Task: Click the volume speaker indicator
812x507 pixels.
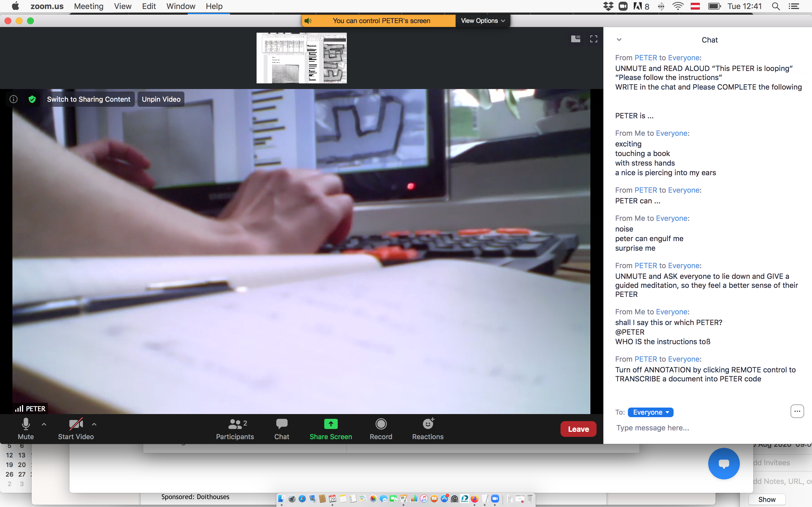Action: point(308,21)
